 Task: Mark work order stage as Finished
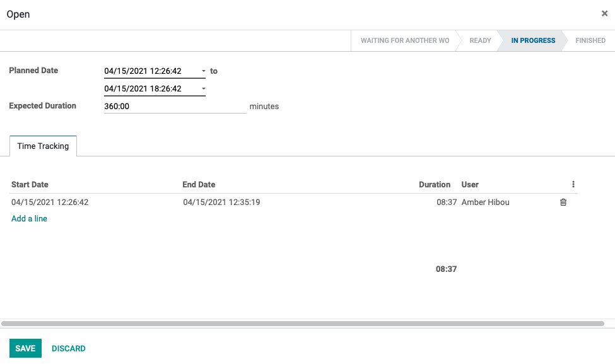tap(590, 40)
